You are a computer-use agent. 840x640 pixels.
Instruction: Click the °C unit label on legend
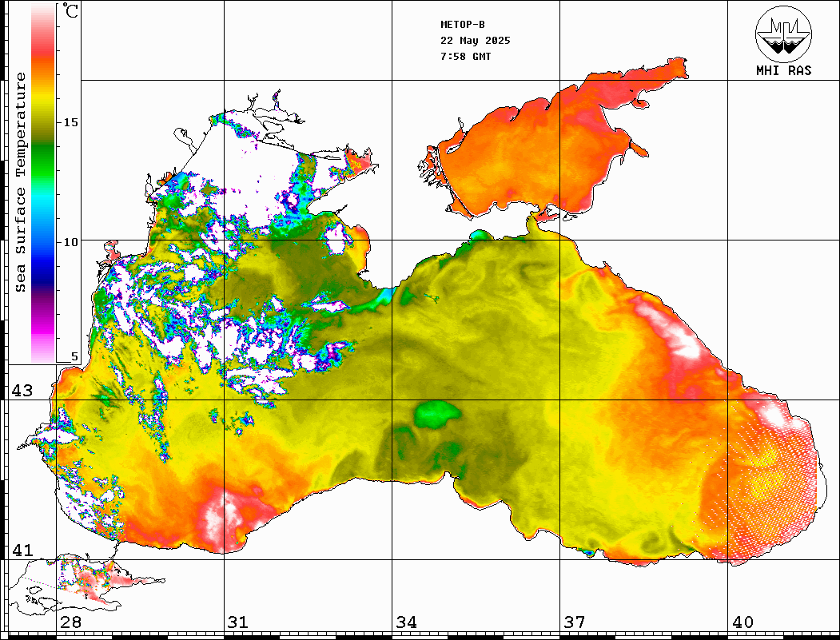[70, 10]
